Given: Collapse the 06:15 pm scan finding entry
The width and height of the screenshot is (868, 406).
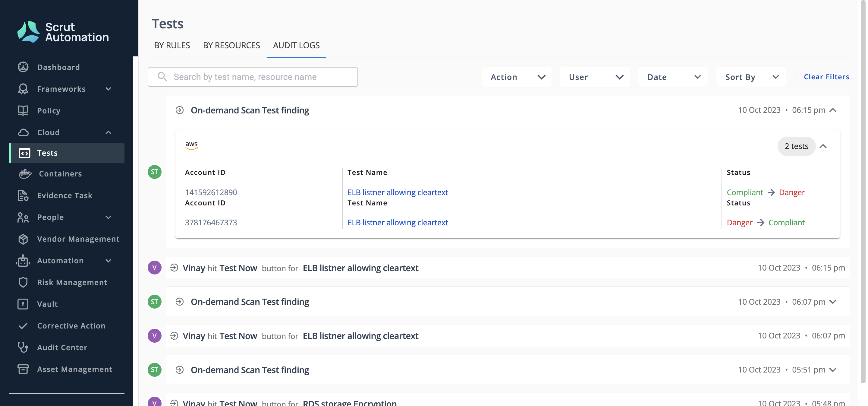Looking at the screenshot, I should tap(833, 110).
